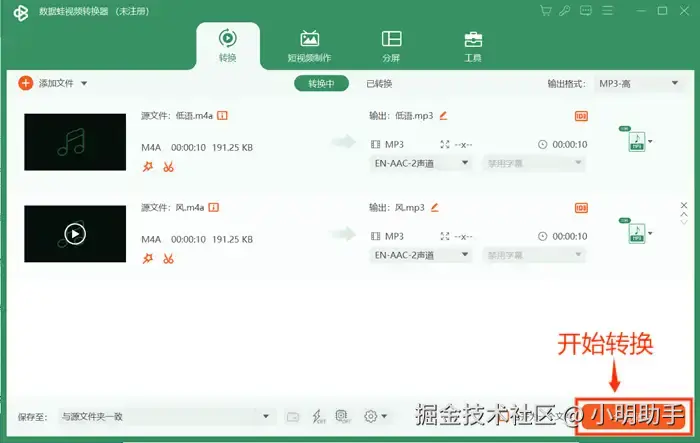Expand format arrow beside 风.mp3 MP3 icon
The height and width of the screenshot is (443, 700).
[x=650, y=233]
